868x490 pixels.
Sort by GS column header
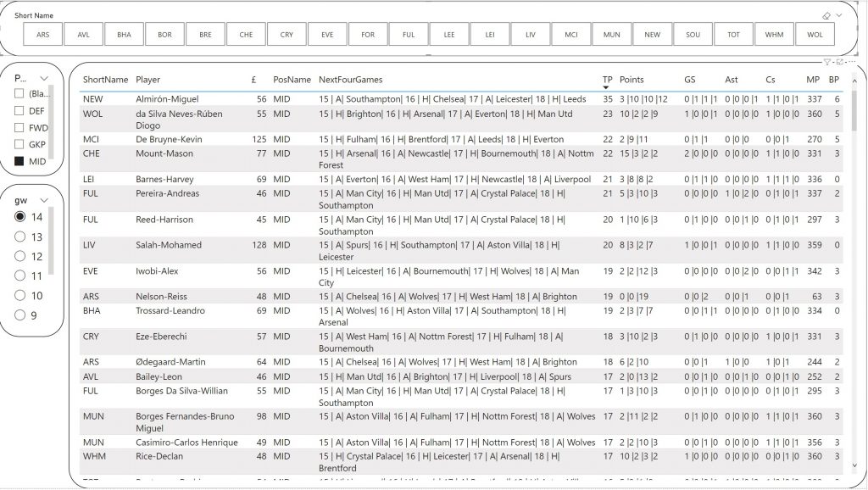pyautogui.click(x=690, y=80)
